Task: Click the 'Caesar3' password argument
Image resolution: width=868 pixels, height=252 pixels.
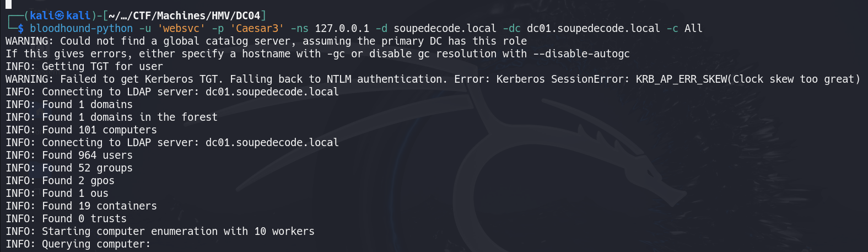Action: click(x=257, y=28)
